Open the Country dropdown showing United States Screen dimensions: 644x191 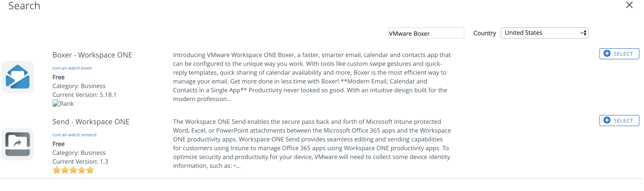point(544,33)
